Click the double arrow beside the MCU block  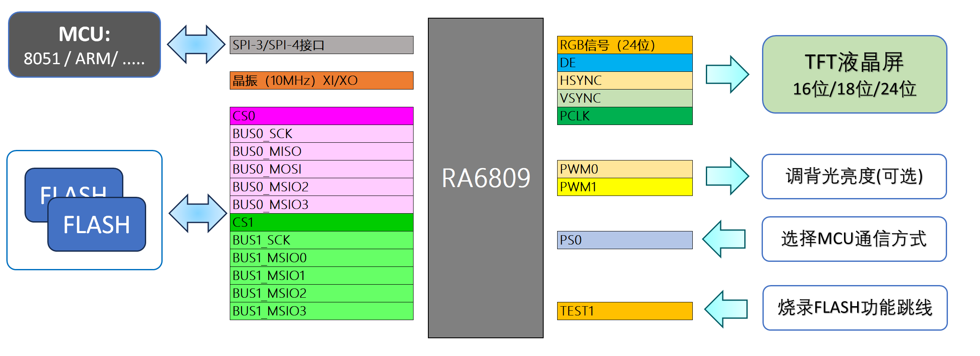196,44
